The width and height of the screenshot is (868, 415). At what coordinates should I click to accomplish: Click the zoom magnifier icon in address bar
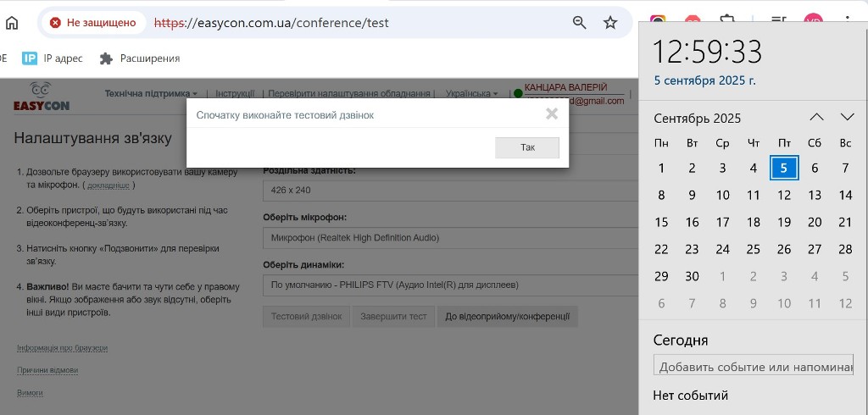(580, 23)
